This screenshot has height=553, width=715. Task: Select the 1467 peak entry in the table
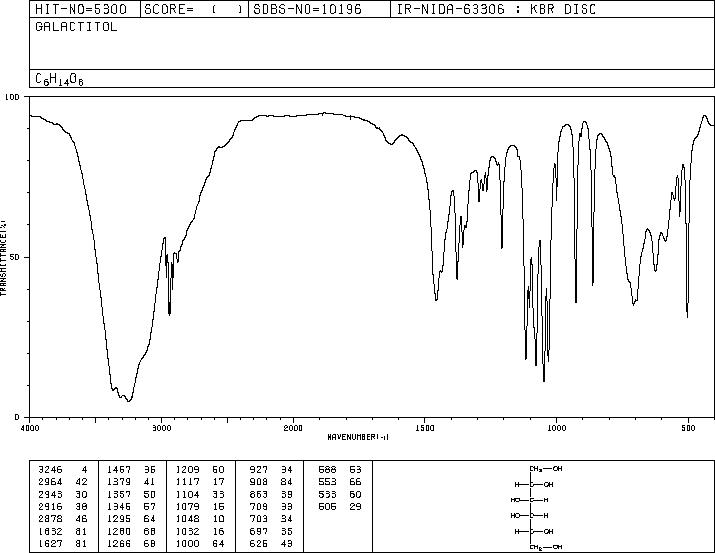[x=131, y=469]
